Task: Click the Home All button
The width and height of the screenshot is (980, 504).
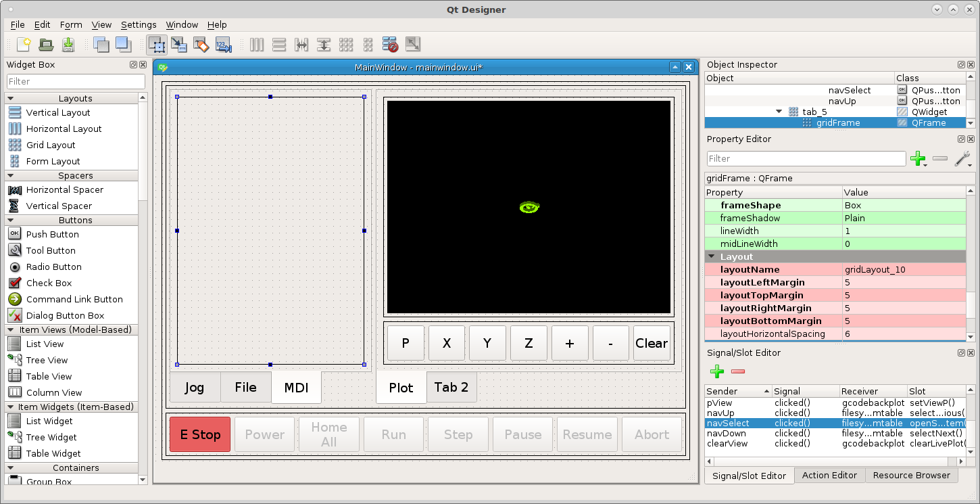Action: [329, 434]
